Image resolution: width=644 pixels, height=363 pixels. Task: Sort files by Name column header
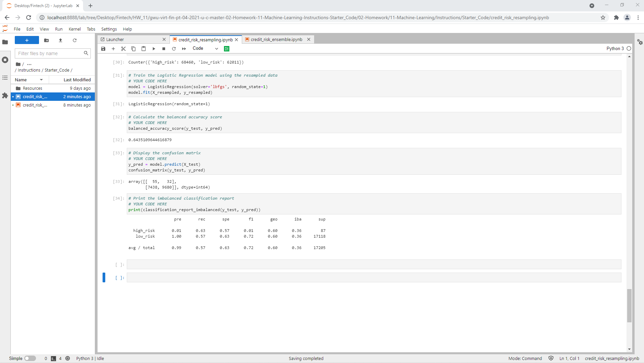pos(30,80)
